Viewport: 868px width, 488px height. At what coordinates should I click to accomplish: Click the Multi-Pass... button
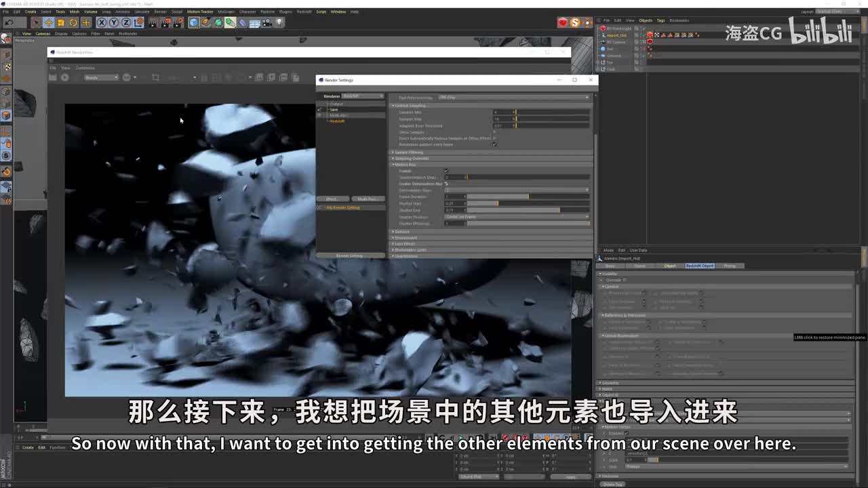pos(368,199)
